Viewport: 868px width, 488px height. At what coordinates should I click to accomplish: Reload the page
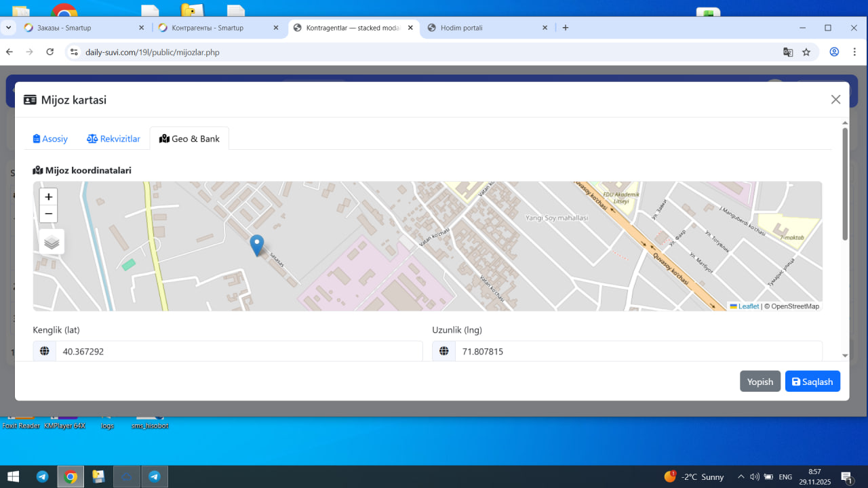[50, 52]
